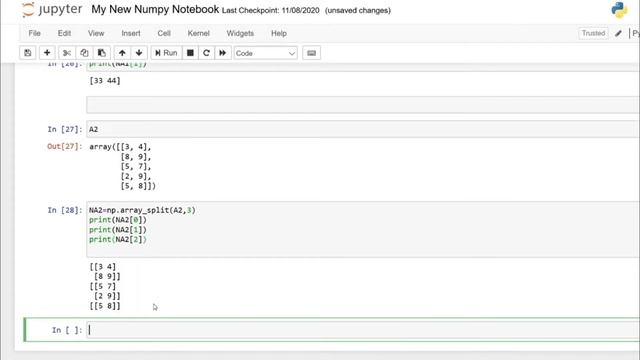Click the [33 44] output text
This screenshot has width=640, height=360.
click(x=105, y=81)
